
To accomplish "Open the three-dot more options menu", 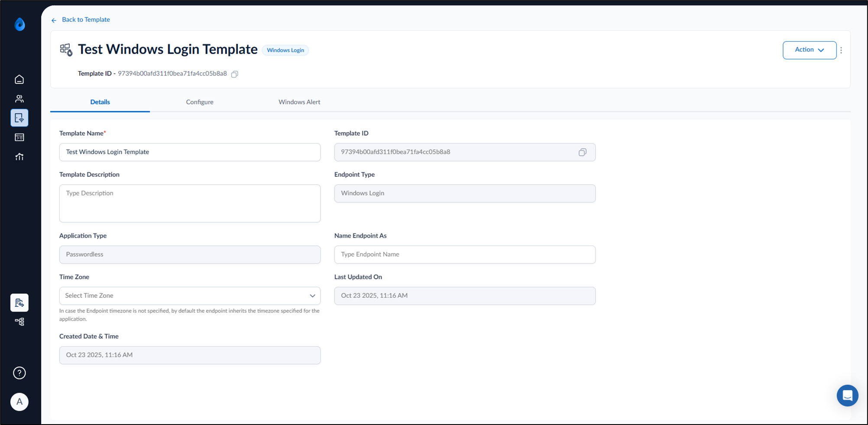I will pyautogui.click(x=841, y=50).
